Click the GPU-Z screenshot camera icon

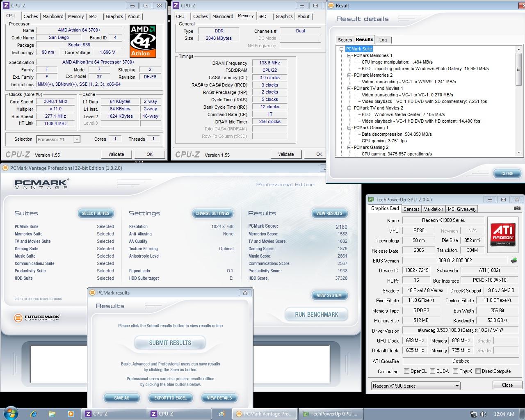[517, 208]
